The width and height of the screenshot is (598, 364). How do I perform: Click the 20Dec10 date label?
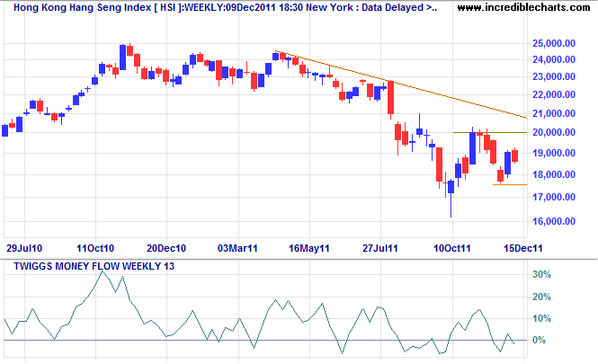pos(166,249)
